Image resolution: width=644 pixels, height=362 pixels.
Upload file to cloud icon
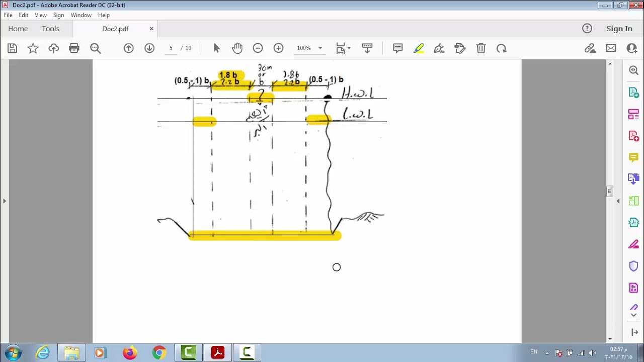click(53, 48)
